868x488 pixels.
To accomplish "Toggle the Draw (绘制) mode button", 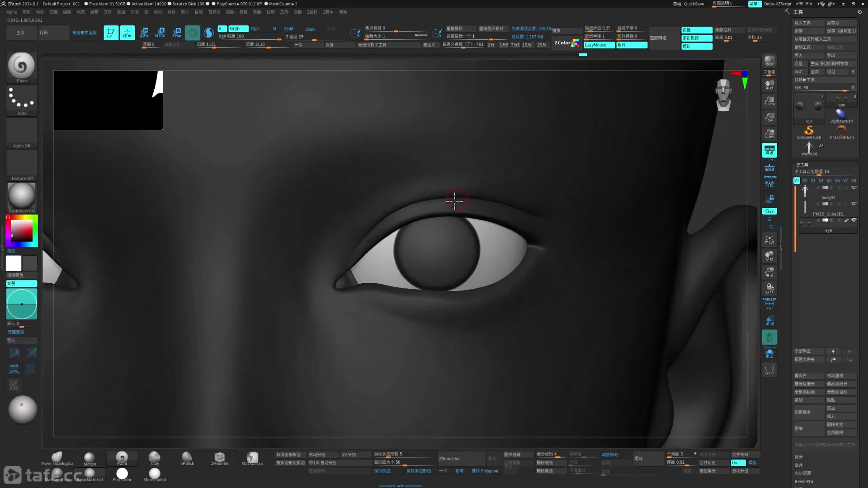I will (127, 33).
